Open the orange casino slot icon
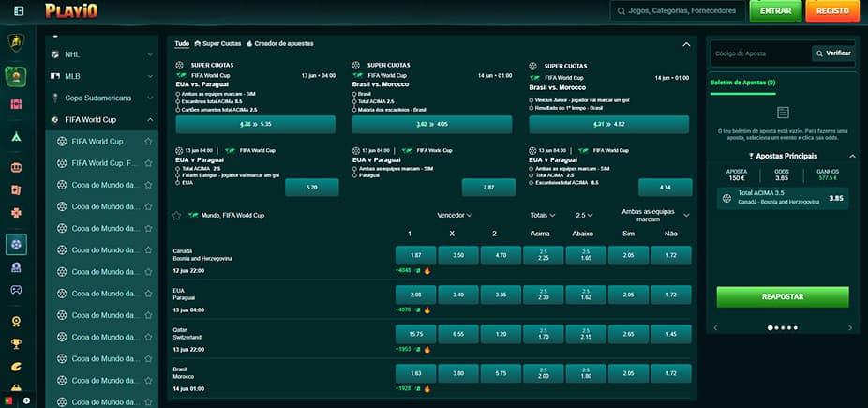Image resolution: width=868 pixels, height=408 pixels. [x=16, y=168]
